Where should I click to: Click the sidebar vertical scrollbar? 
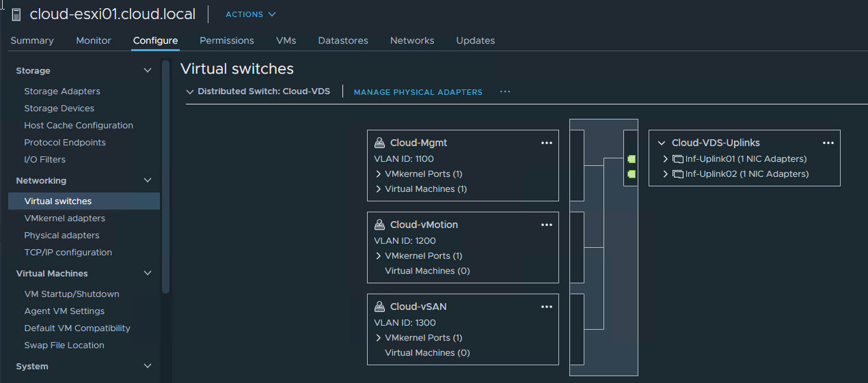[x=165, y=178]
